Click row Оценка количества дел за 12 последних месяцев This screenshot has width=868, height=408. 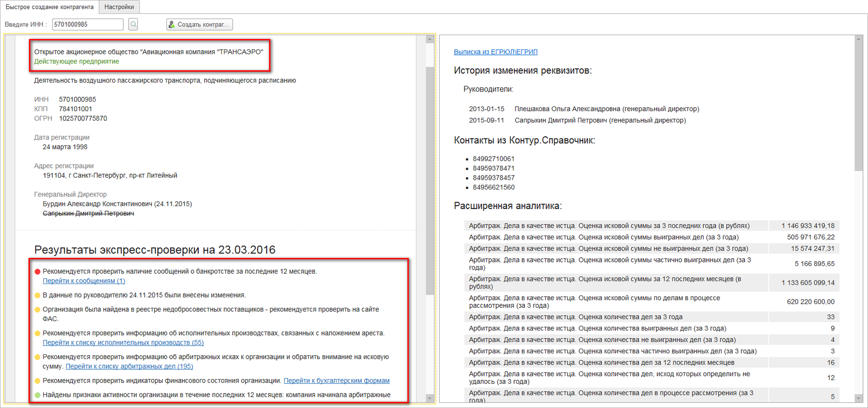tap(652, 363)
